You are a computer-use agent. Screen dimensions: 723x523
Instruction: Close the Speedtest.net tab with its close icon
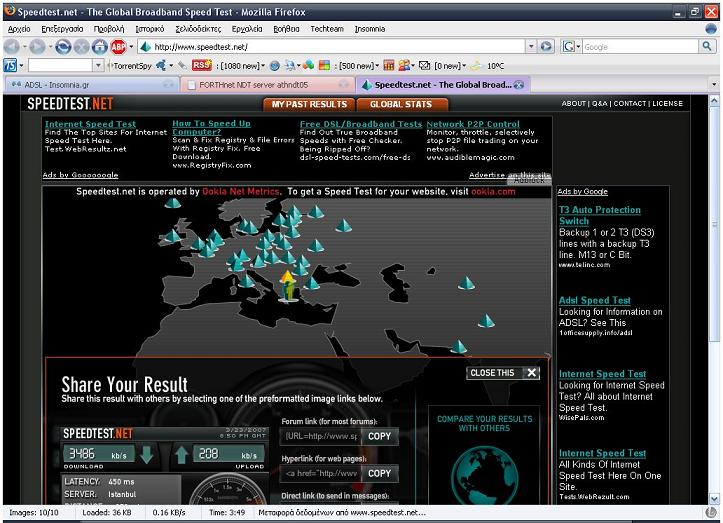pos(519,85)
